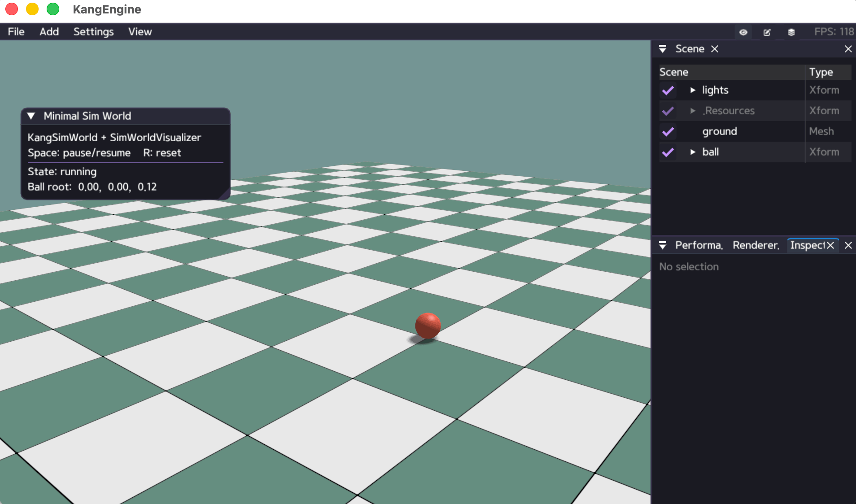Screen dimensions: 856x504
Task: Open the View menu
Action: tap(140, 32)
